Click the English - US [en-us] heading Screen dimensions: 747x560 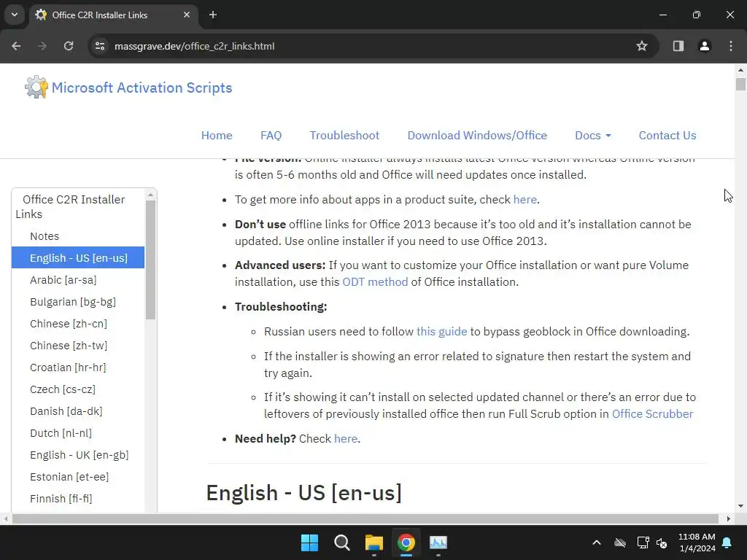click(x=304, y=492)
